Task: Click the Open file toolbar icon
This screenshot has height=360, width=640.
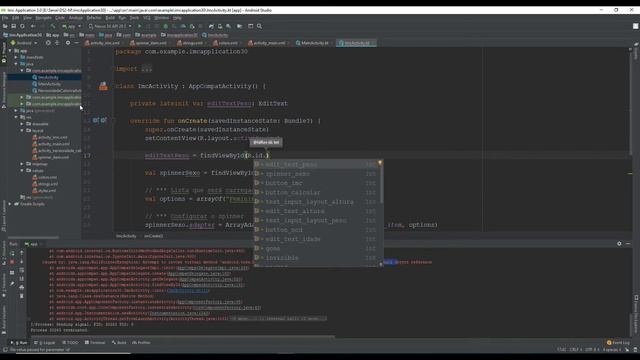Action: coord(5,26)
